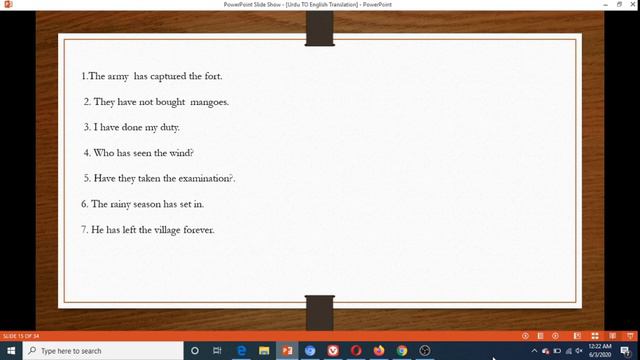Click the slide number indicator in status bar
This screenshot has height=360, width=640.
[21, 336]
